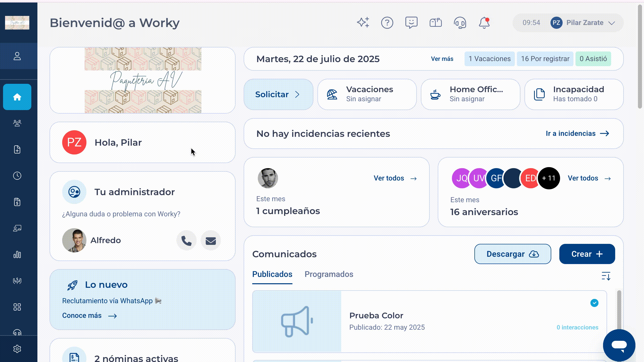Click Ver todos for cumpleaños
The image size is (644, 362).
[x=395, y=178]
